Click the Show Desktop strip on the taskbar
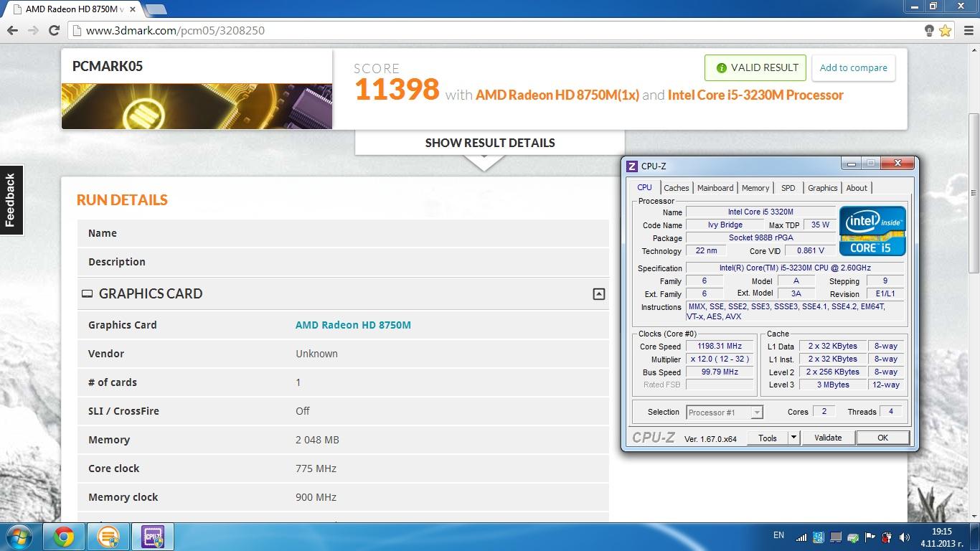Screen dimensions: 980x551 pos(974,537)
